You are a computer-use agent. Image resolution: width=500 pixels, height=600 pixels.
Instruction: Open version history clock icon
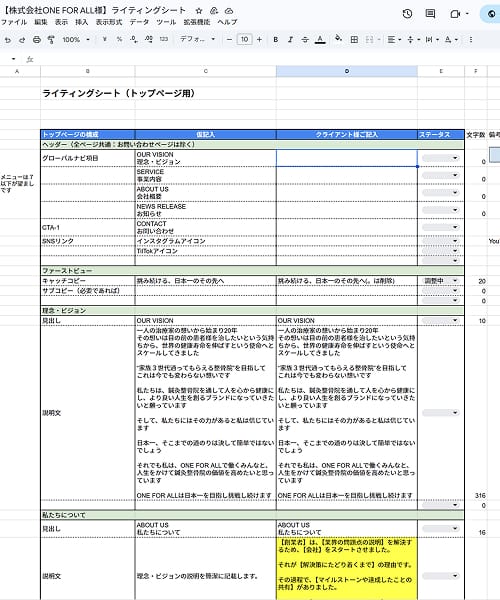click(x=407, y=14)
